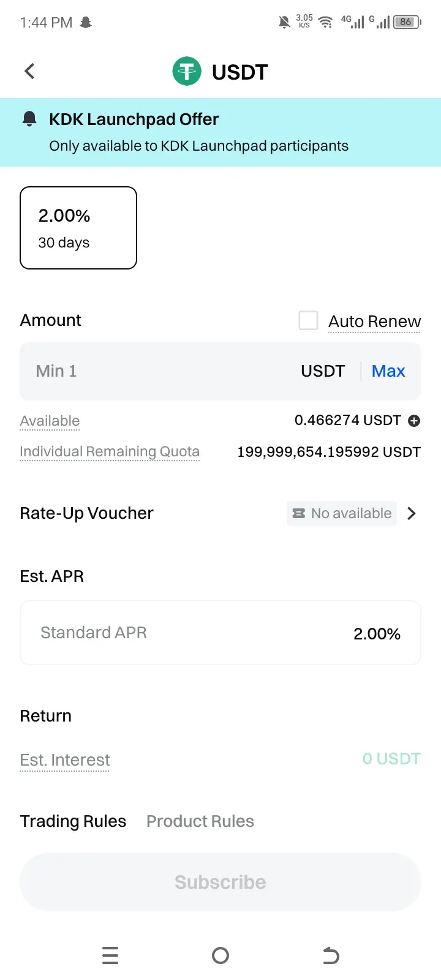Tap the Subscribe button
The width and height of the screenshot is (441, 980).
coord(221,882)
